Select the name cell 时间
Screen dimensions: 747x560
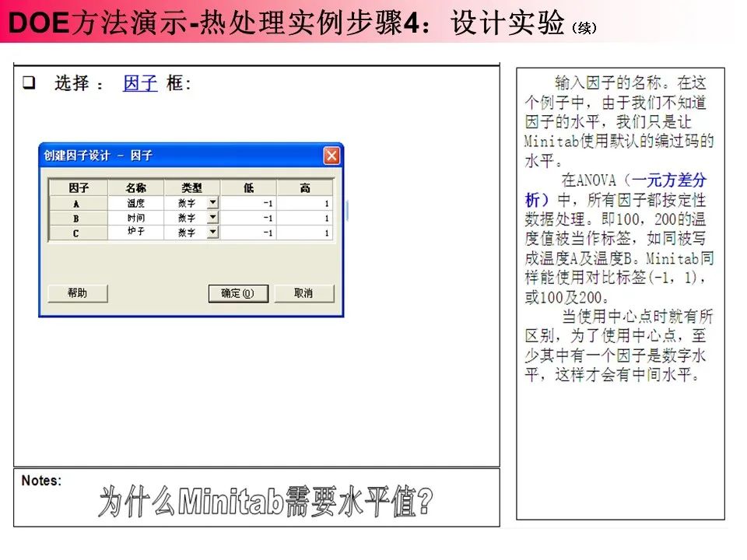click(x=135, y=218)
